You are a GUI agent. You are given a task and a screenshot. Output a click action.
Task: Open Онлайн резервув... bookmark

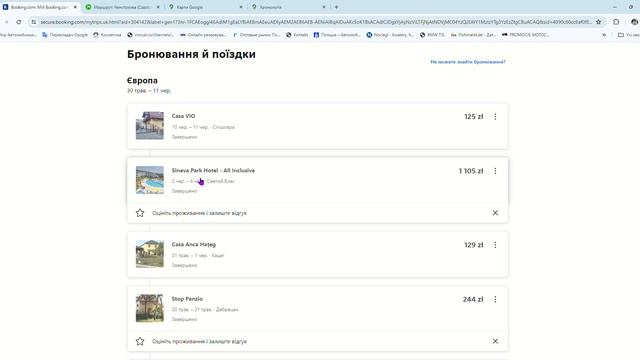tap(203, 35)
